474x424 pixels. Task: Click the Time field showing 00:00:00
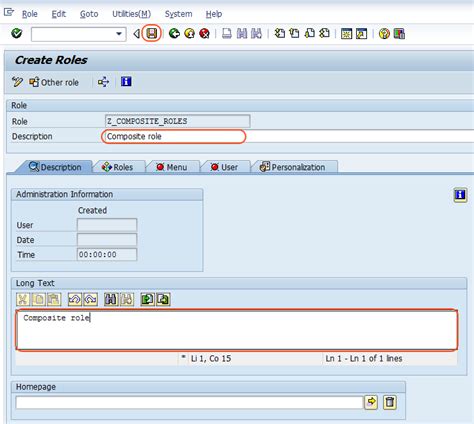pos(107,254)
